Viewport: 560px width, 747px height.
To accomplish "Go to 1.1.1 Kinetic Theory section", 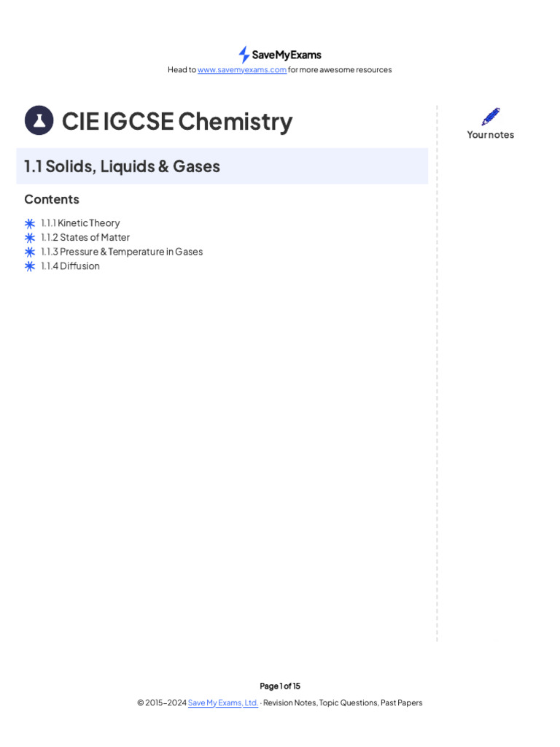I will click(80, 223).
